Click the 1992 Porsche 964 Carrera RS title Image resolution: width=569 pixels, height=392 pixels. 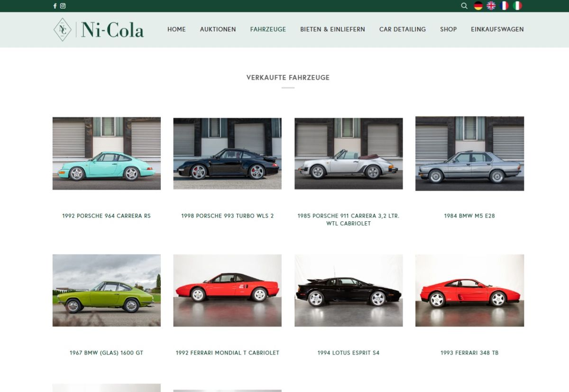point(106,216)
